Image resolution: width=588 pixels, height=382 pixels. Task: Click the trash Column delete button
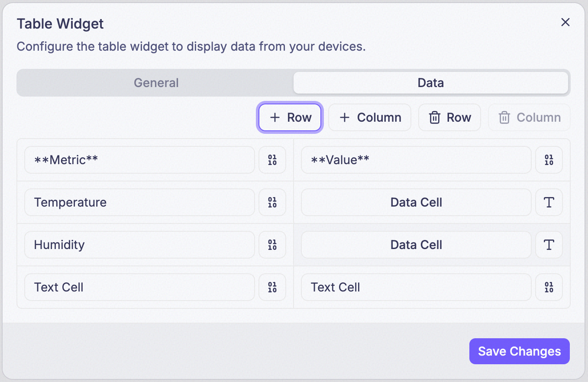click(529, 117)
